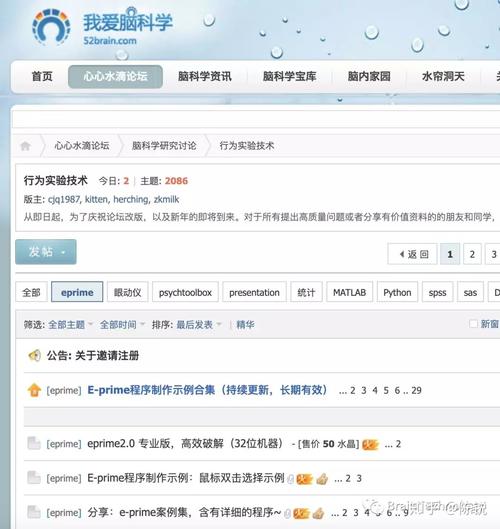Select the presentation category tab
This screenshot has height=529, width=500.
tap(254, 292)
